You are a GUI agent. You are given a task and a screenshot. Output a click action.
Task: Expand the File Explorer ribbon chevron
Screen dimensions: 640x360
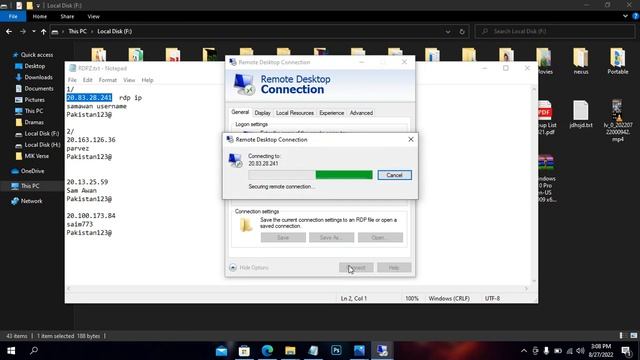pyautogui.click(x=625, y=16)
